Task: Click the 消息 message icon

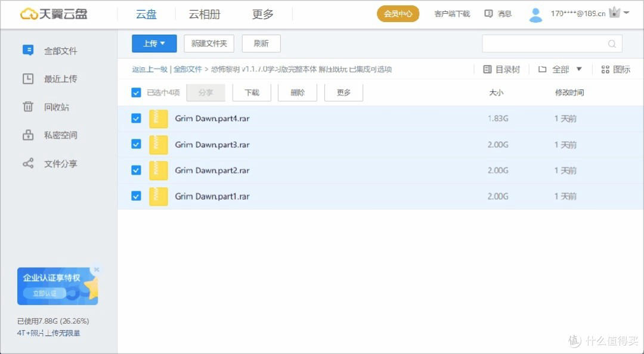Action: [x=488, y=14]
